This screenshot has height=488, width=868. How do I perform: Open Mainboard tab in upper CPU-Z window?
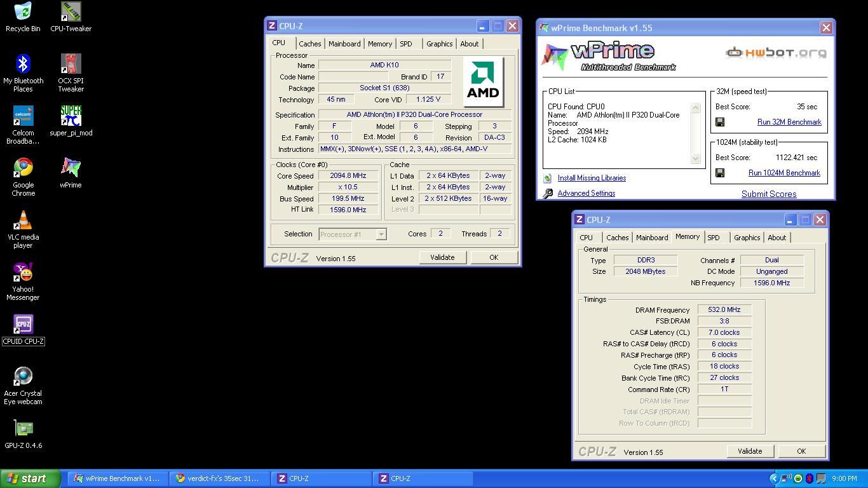(344, 44)
